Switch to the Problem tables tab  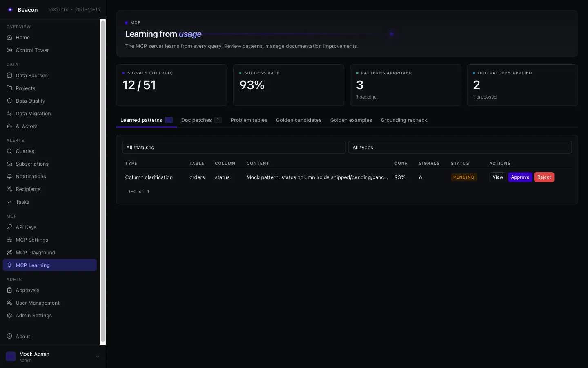coord(249,120)
